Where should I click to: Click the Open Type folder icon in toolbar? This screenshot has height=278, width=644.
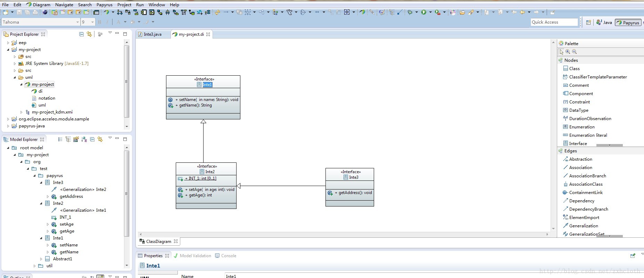462,12
